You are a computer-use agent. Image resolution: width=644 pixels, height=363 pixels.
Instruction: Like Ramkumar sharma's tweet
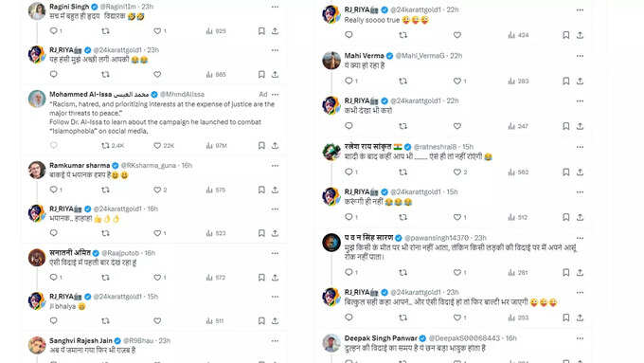click(157, 190)
